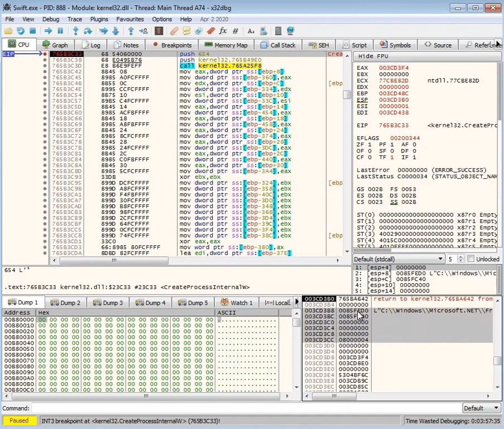This screenshot has width=504, height=429.
Task: Open the Scylla plugin icon
Action: 159,31
